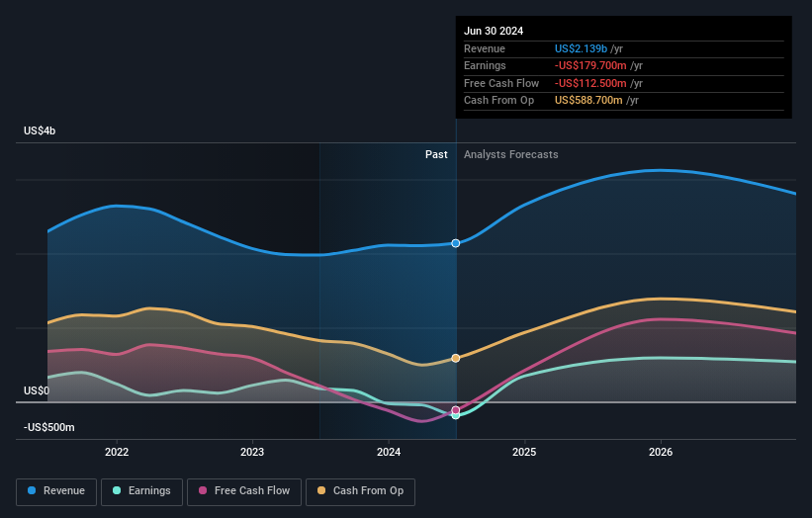Click the 2023 x-axis label
This screenshot has width=812, height=518.
[x=252, y=452]
